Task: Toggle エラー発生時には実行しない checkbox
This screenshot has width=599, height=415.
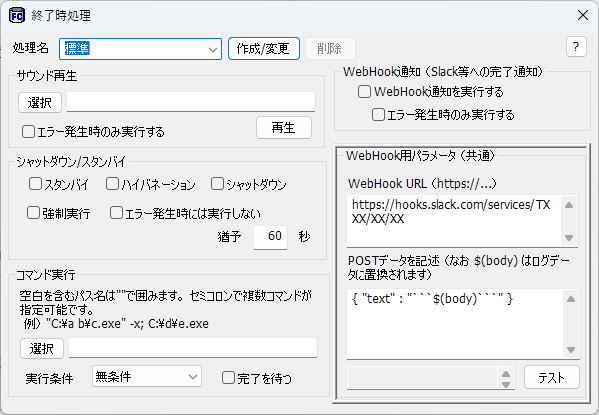Action: [x=185, y=213]
